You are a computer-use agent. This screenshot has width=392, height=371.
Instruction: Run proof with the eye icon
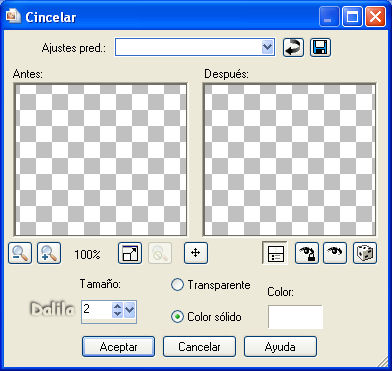click(335, 253)
